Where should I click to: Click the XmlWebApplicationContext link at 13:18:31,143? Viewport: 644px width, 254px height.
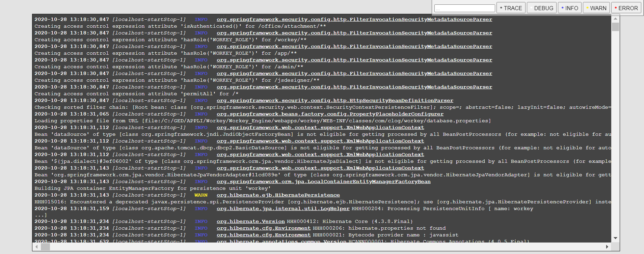pyautogui.click(x=320, y=168)
